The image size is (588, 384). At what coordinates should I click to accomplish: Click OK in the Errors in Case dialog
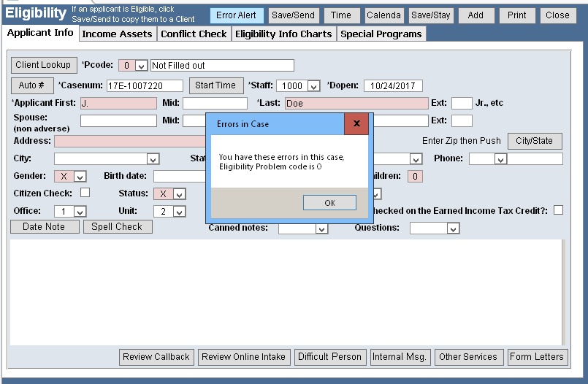pos(329,203)
